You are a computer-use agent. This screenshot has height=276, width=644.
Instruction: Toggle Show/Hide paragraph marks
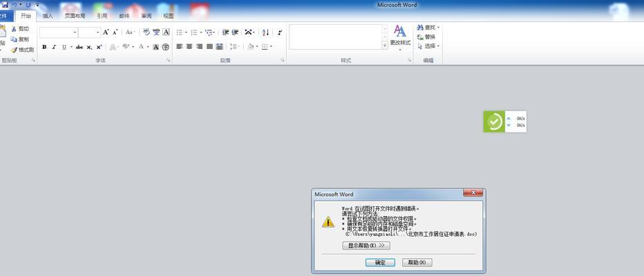(280, 32)
